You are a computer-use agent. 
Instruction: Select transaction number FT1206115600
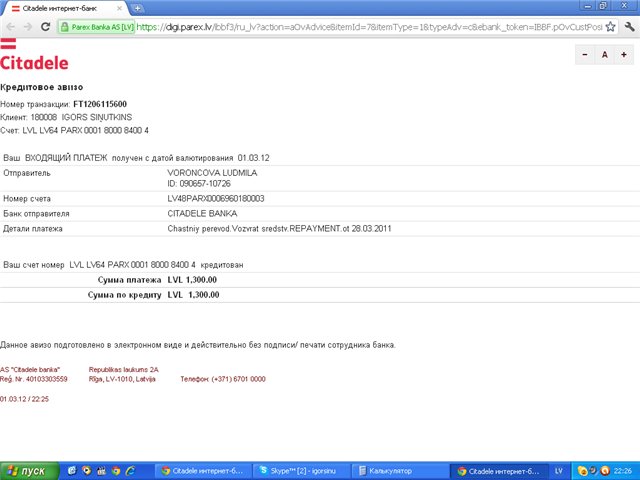tap(100, 104)
